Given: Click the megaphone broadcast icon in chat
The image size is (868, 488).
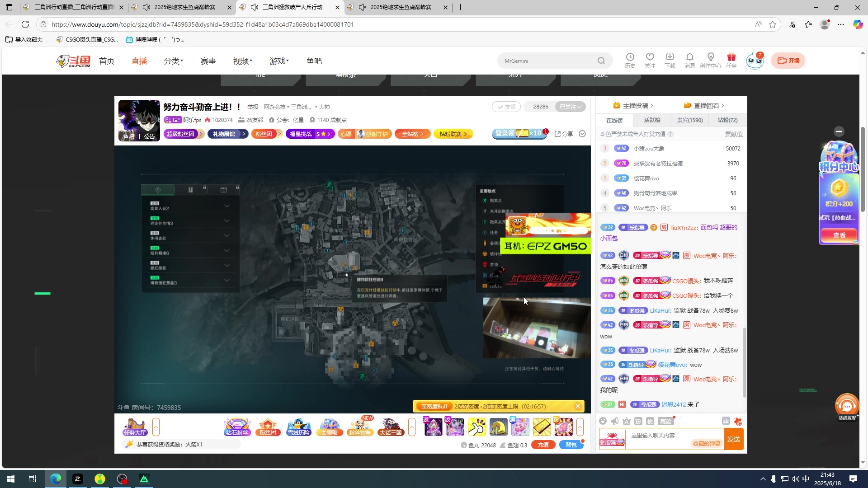Looking at the screenshot, I should point(614,421).
